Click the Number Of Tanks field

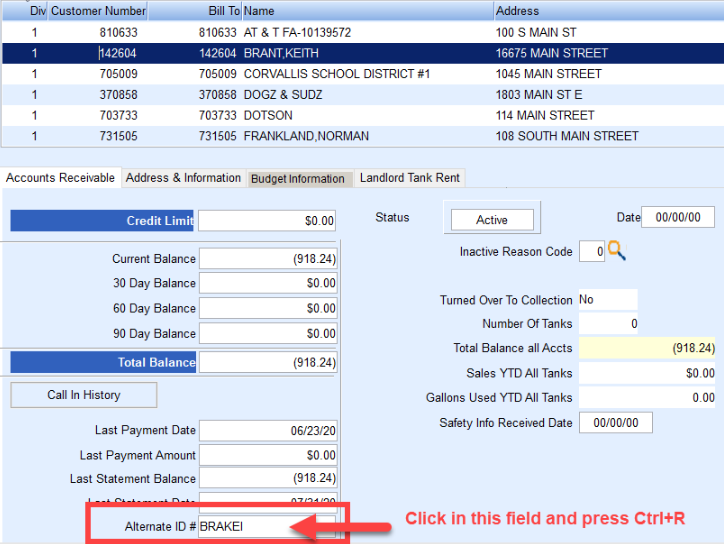pos(608,324)
